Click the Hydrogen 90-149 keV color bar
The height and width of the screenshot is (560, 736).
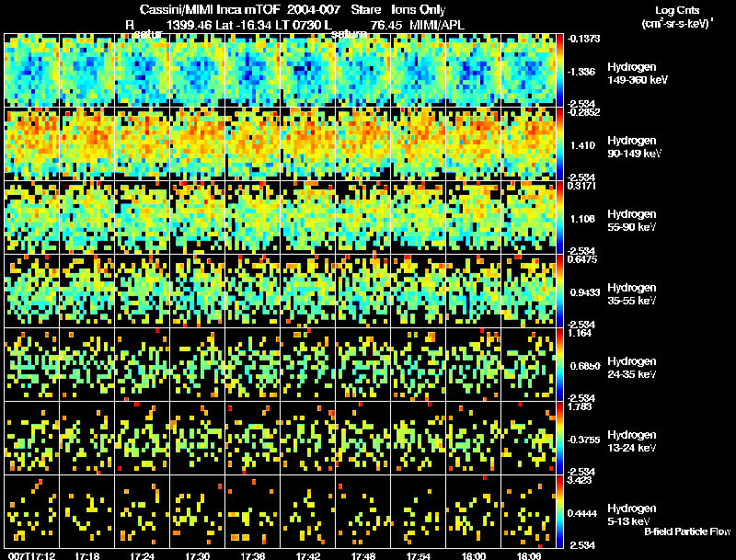(559, 144)
